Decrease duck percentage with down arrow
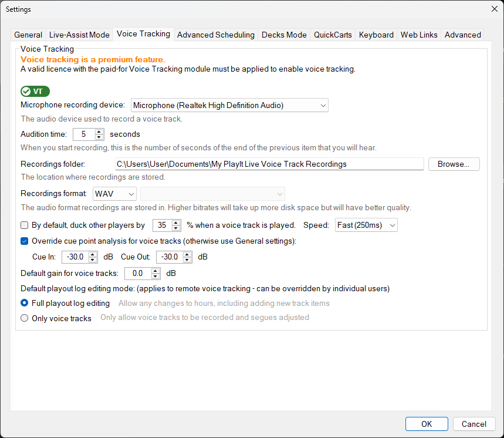The height and width of the screenshot is (438, 504). click(176, 228)
